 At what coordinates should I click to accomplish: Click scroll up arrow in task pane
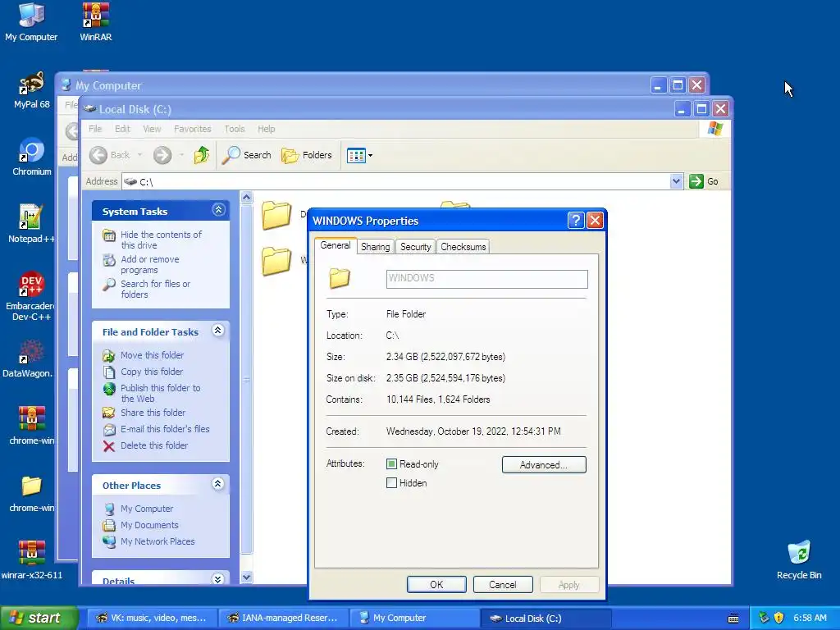[x=246, y=198]
